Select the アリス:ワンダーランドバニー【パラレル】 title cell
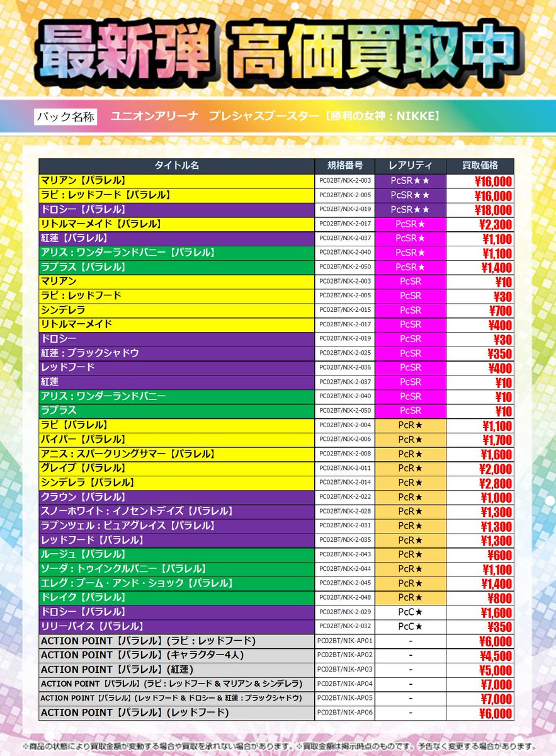Image resolution: width=556 pixels, height=756 pixels. (177, 253)
